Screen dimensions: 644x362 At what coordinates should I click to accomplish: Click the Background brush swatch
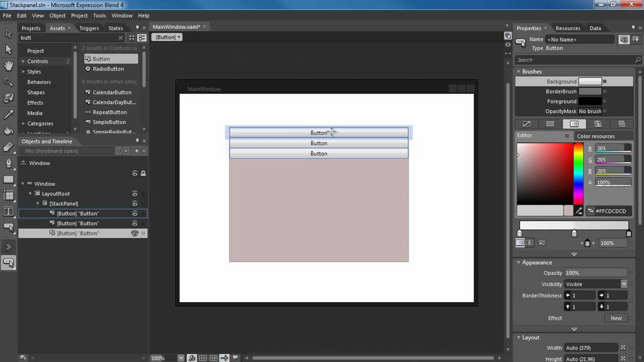[x=590, y=81]
